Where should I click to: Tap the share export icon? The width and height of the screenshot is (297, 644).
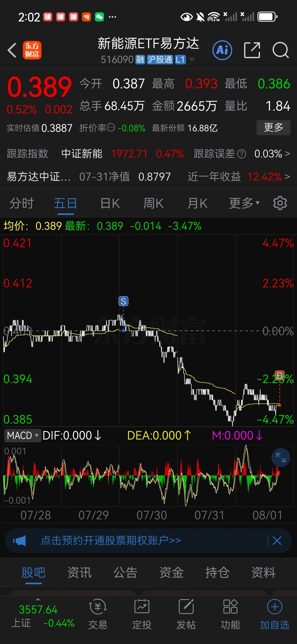coord(252,50)
